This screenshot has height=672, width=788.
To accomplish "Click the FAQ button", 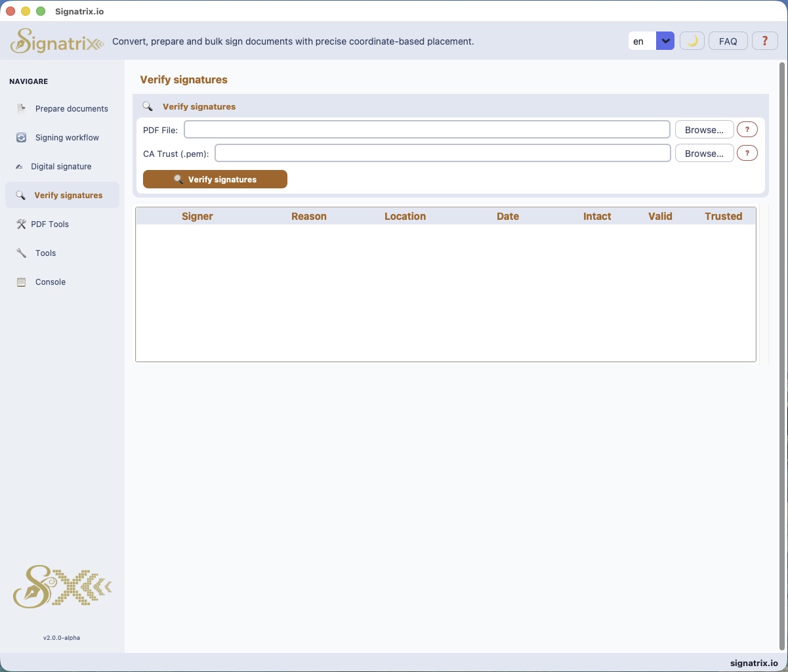I will pyautogui.click(x=728, y=41).
